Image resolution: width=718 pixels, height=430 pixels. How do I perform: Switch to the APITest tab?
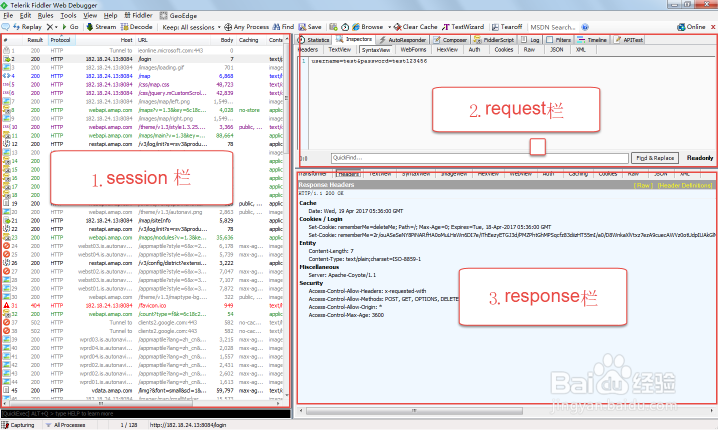pos(629,40)
